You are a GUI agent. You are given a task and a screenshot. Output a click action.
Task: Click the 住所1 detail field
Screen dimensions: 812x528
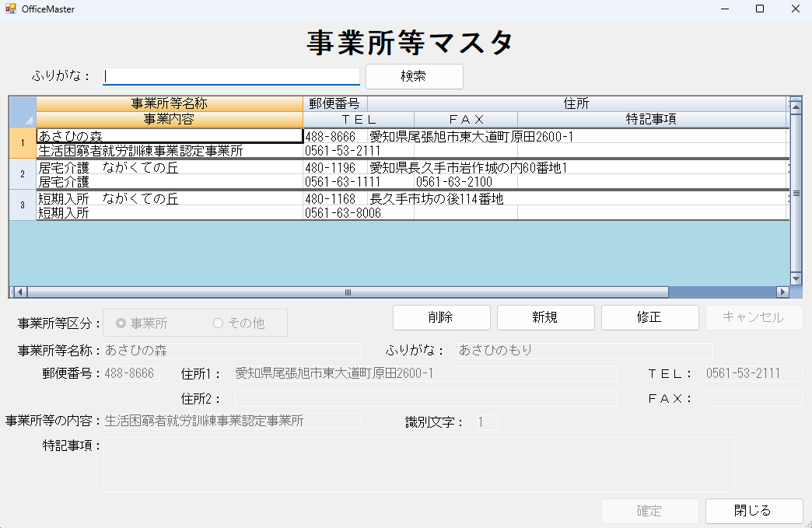(x=425, y=373)
